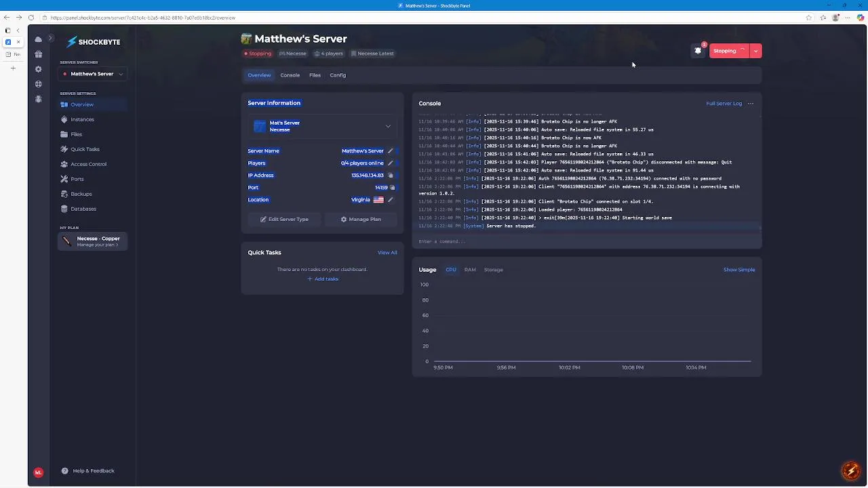Viewport: 868px width, 488px height.
Task: Open Databases in the sidebar
Action: pos(92,209)
